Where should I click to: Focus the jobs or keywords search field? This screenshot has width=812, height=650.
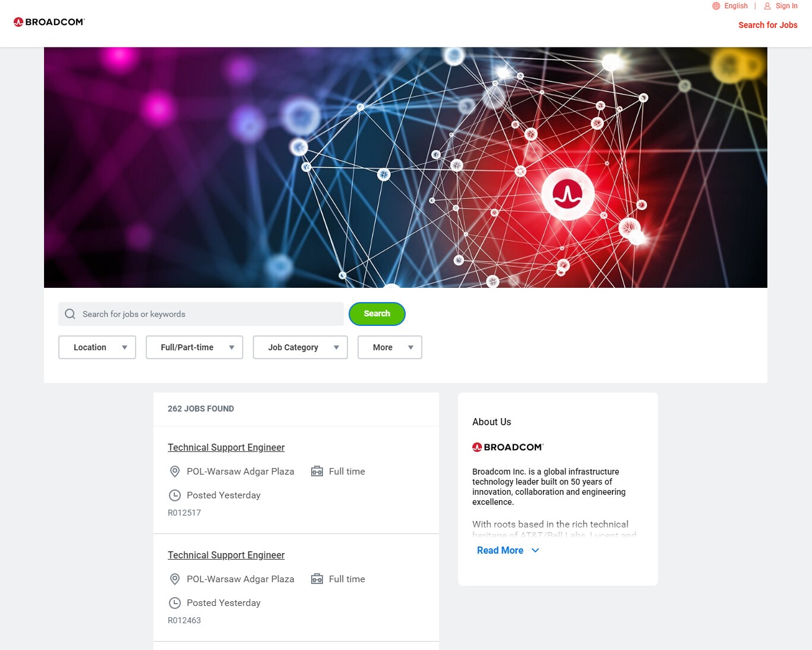pos(201,314)
